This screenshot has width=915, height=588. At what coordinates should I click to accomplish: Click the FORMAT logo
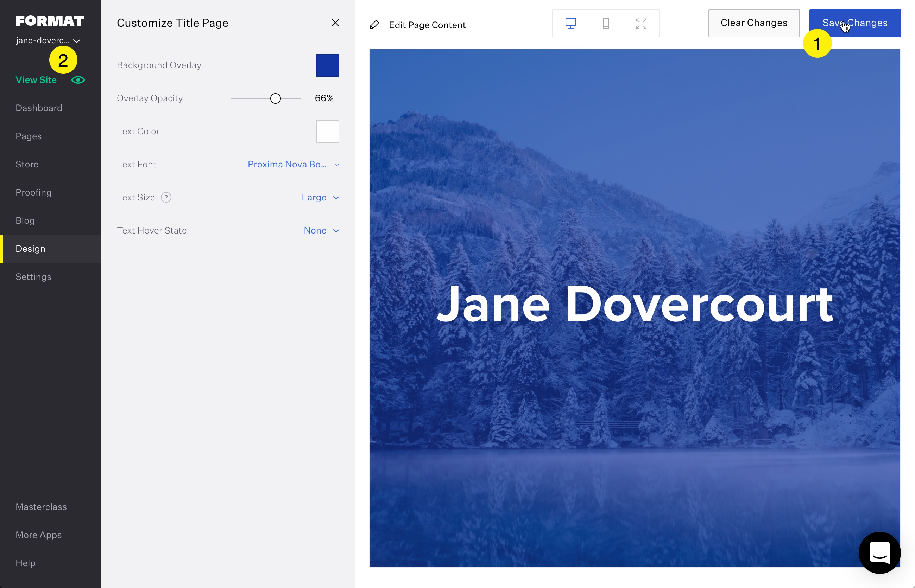50,21
